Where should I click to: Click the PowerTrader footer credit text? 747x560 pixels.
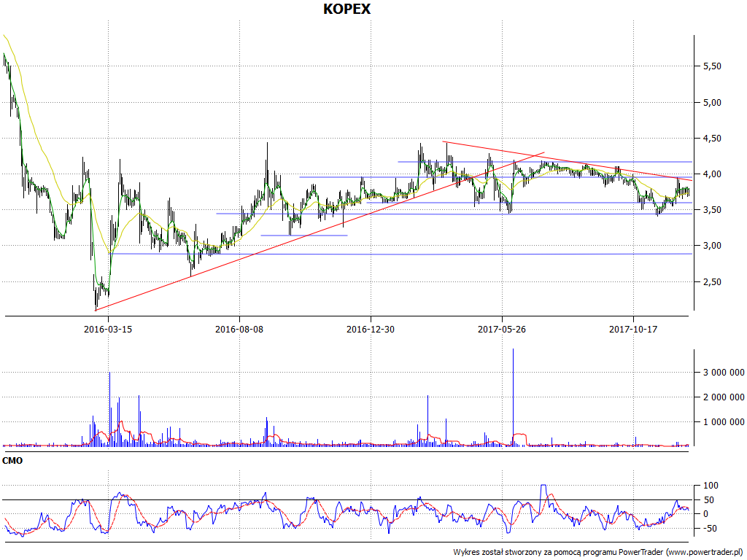point(598,553)
